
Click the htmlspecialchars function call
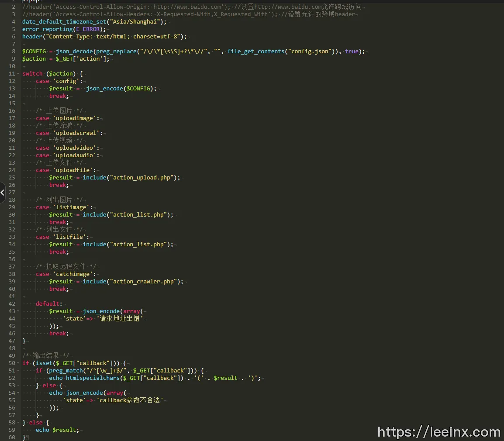click(93, 378)
